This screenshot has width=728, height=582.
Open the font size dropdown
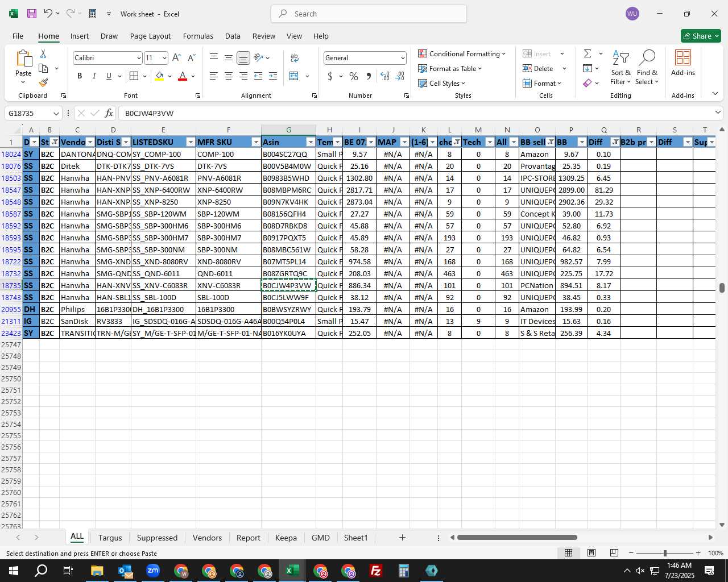(x=164, y=58)
